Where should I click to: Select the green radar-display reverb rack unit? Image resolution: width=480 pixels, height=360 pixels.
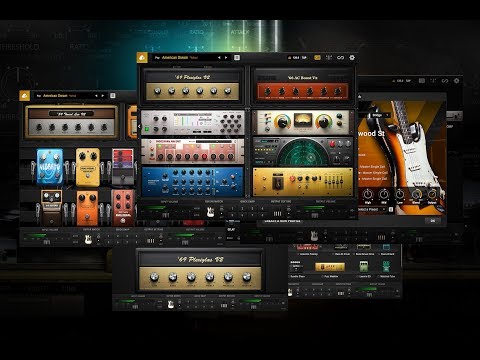click(303, 152)
